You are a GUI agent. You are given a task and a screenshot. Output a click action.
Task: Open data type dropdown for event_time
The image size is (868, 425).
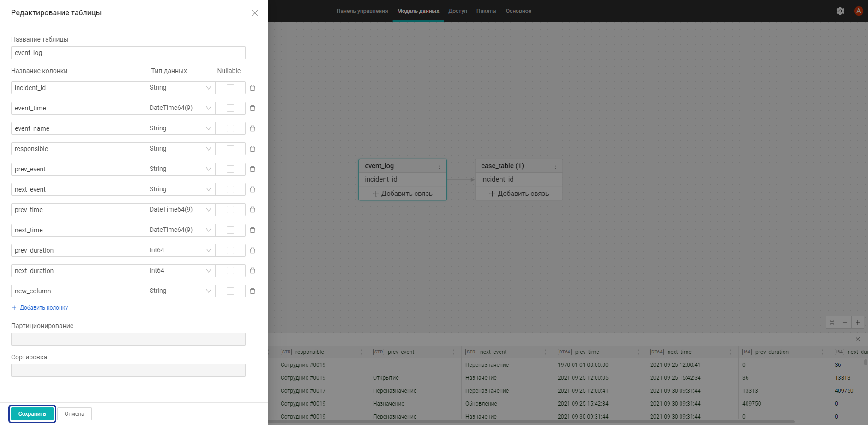point(181,108)
